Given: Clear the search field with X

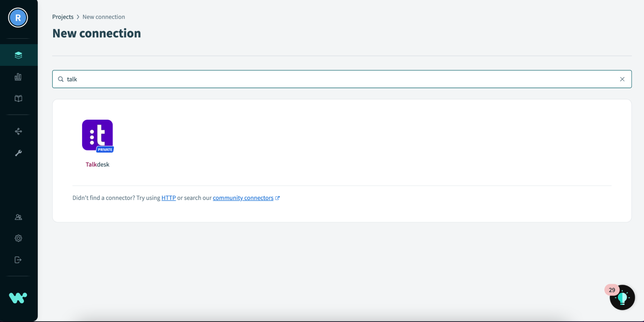Looking at the screenshot, I should click(622, 79).
